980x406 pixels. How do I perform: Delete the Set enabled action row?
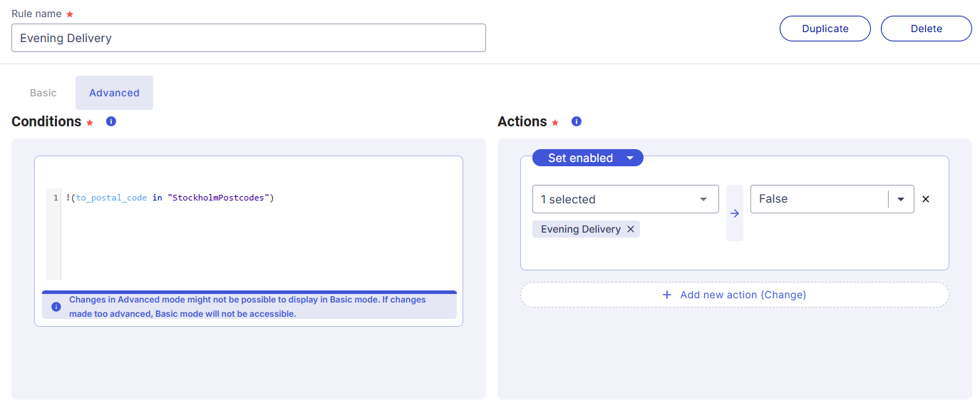pyautogui.click(x=926, y=199)
